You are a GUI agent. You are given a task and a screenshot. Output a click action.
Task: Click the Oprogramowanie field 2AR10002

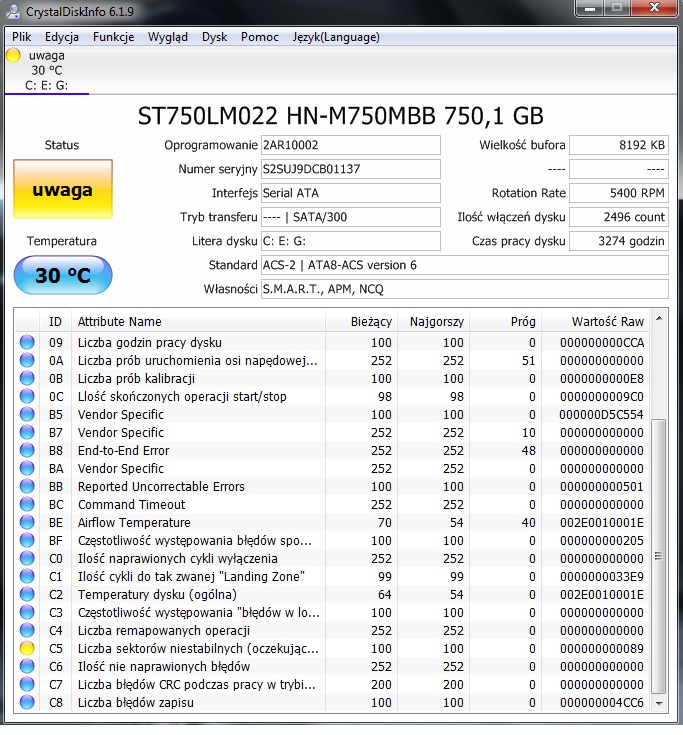[x=351, y=145]
